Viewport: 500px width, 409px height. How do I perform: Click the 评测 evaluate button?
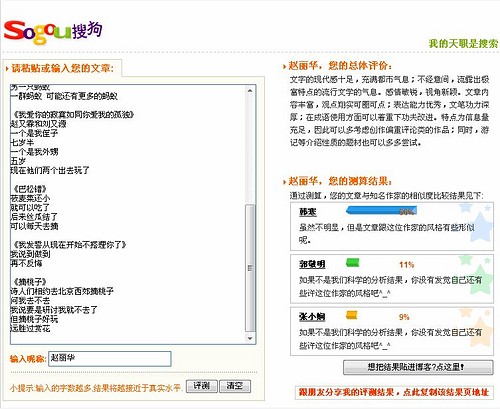201,386
